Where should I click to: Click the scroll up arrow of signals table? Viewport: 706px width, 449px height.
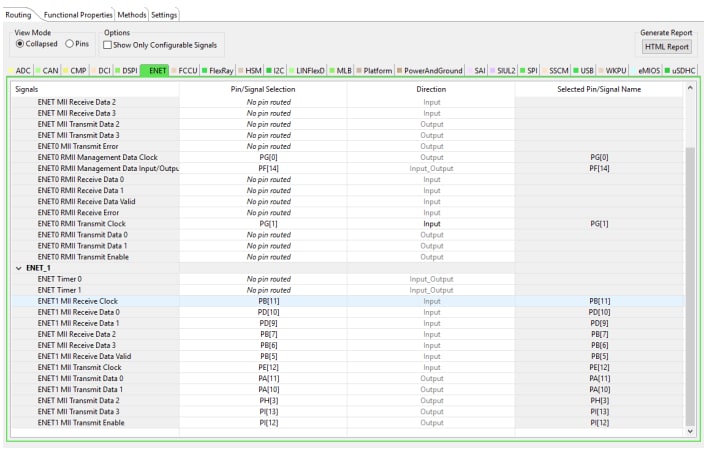pyautogui.click(x=689, y=90)
